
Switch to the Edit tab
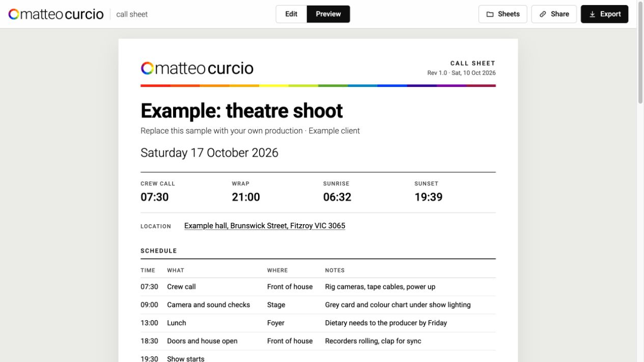point(291,14)
